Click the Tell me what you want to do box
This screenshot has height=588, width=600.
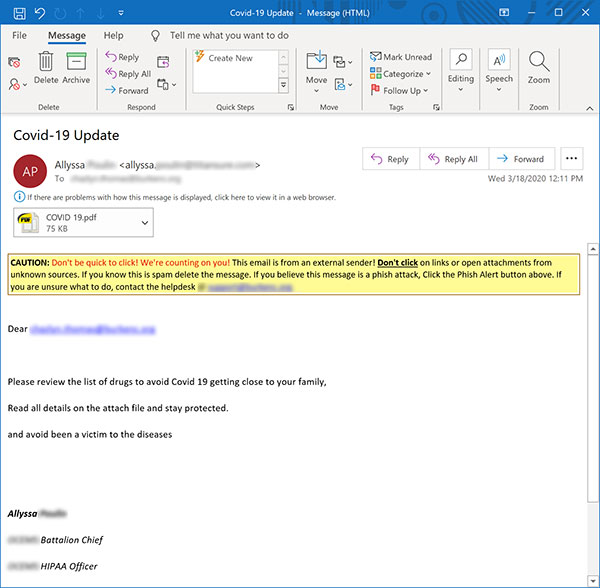click(229, 36)
